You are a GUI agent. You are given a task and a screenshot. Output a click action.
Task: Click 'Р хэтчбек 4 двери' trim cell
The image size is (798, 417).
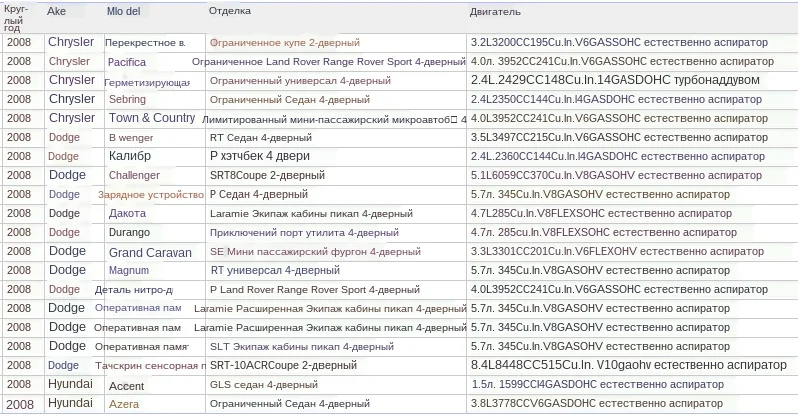260,156
